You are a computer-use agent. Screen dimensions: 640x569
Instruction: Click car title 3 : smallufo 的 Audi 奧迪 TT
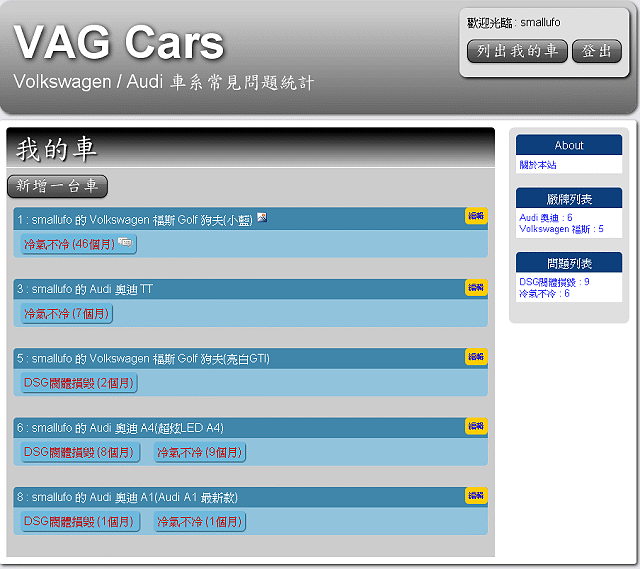[x=84, y=289]
